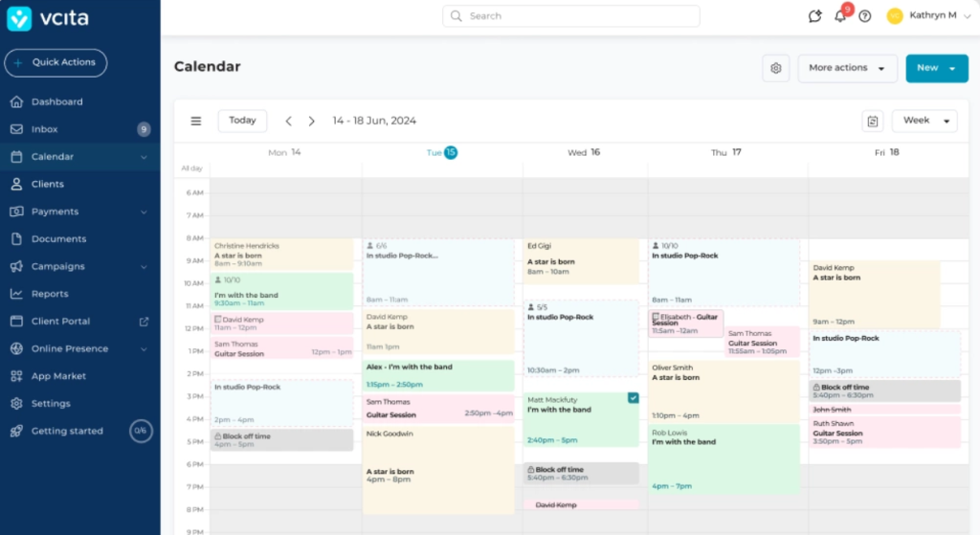The image size is (980, 535).
Task: Go to next week arrow
Action: tap(311, 121)
